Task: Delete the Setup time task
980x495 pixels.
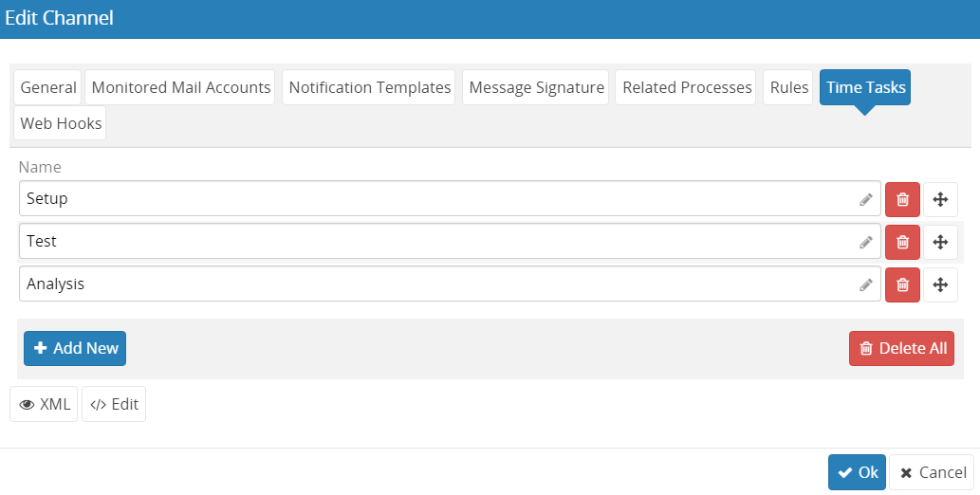Action: pos(902,199)
